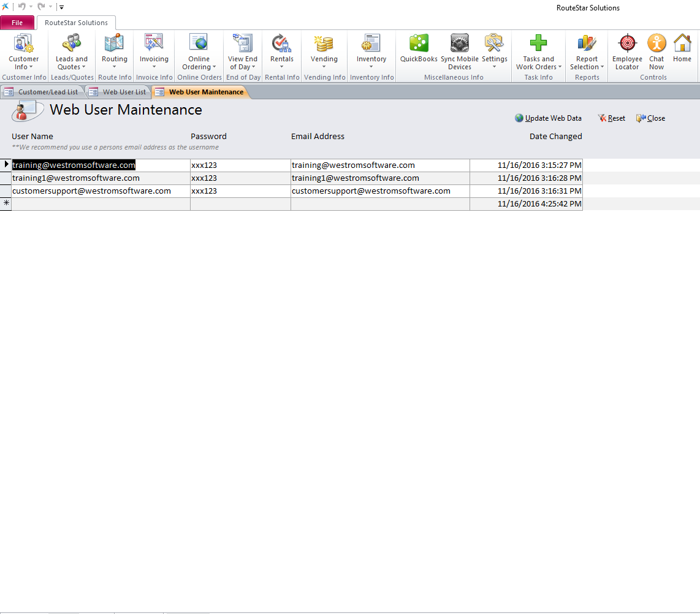Click email field customersupport@westromsoftware.com

click(x=381, y=191)
